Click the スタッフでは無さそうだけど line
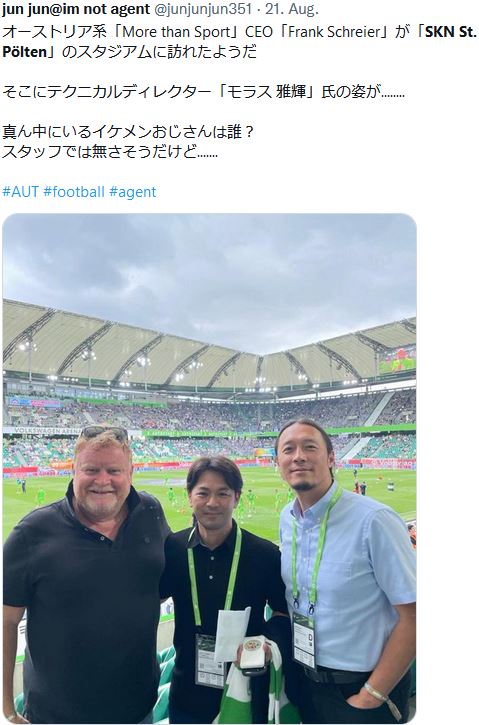 (110, 151)
